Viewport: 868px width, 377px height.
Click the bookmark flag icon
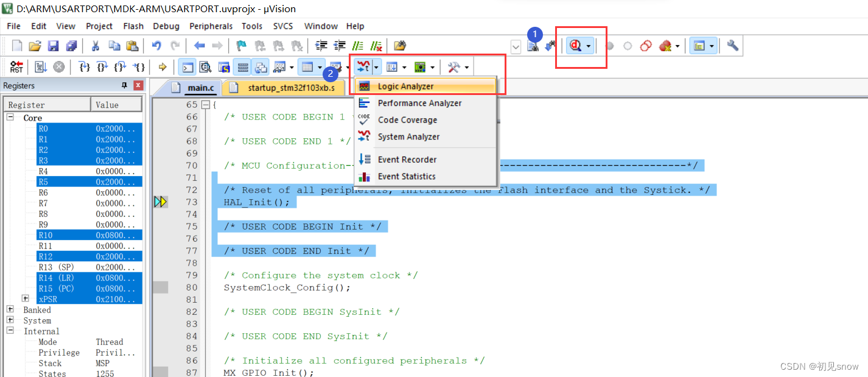click(x=242, y=46)
